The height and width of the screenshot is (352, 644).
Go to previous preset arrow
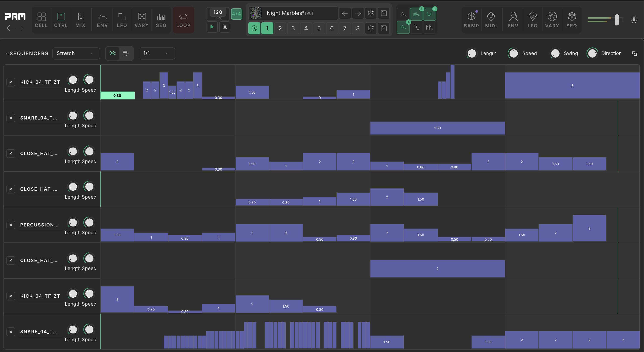point(345,13)
